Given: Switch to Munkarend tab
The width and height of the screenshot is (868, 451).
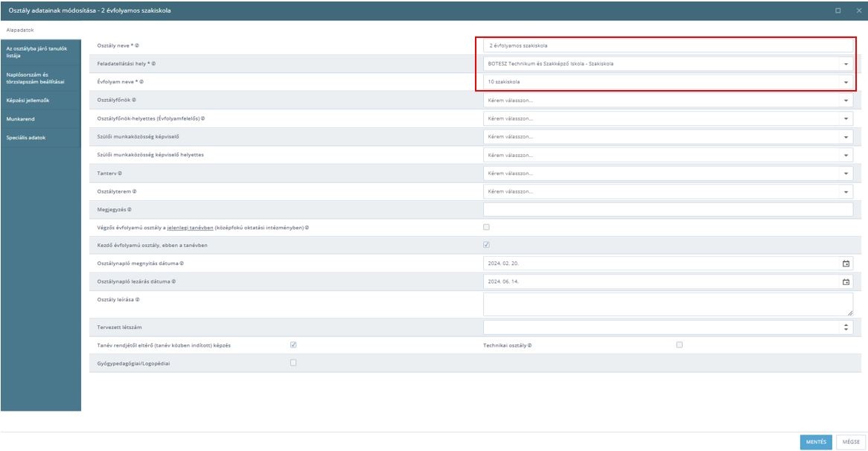Looking at the screenshot, I should point(41,119).
